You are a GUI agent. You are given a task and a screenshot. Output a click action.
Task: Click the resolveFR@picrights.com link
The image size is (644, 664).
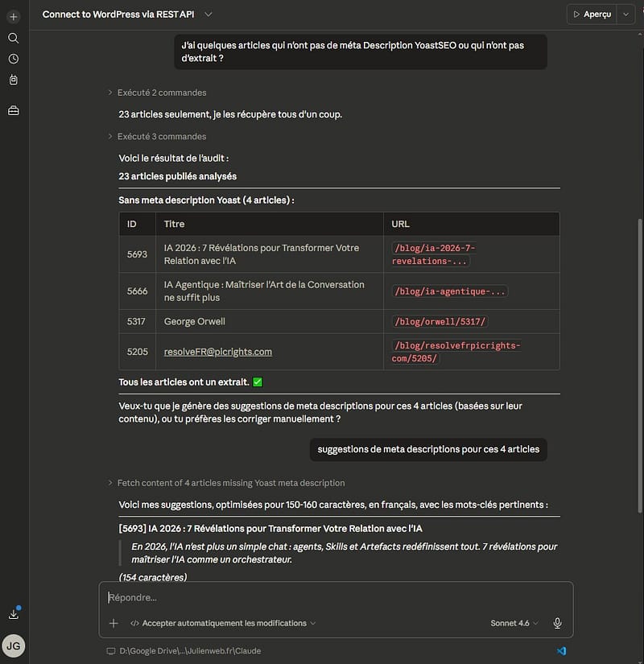coord(217,351)
